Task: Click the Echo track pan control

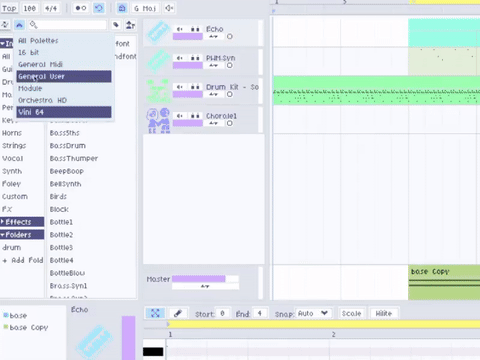Action: (x=214, y=37)
